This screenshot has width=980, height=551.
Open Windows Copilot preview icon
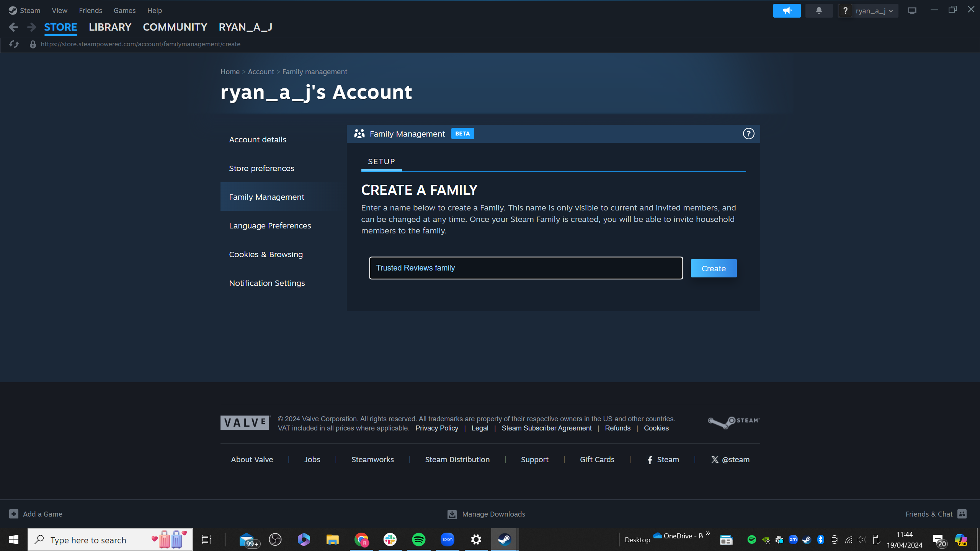[961, 540]
